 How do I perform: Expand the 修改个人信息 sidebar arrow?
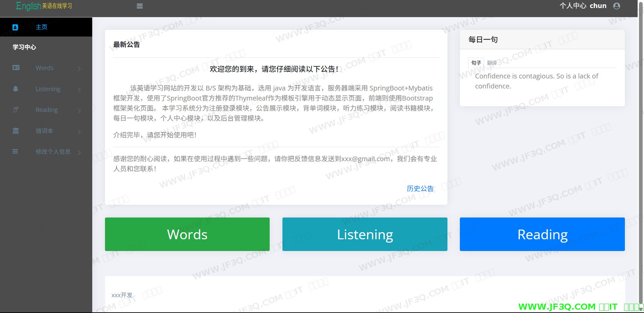[x=79, y=153]
